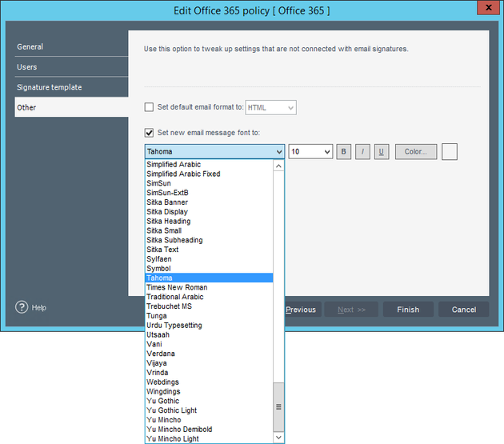Select Yu Gothic font
This screenshot has height=444, width=504.
point(209,401)
